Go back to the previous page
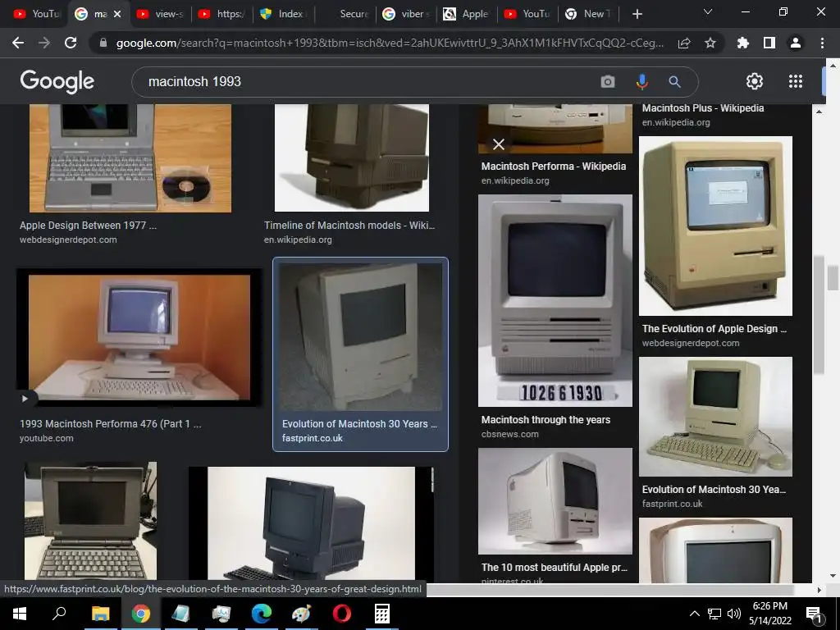840x630 pixels. pyautogui.click(x=18, y=43)
